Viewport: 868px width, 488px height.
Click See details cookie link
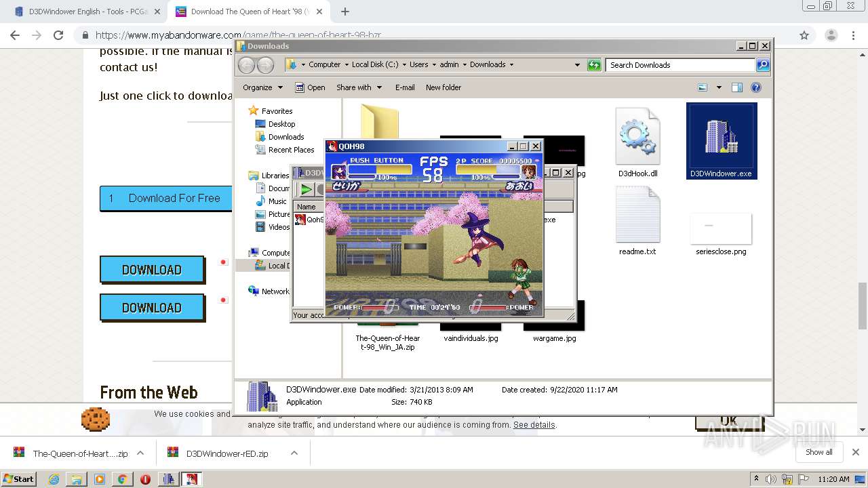tap(534, 425)
